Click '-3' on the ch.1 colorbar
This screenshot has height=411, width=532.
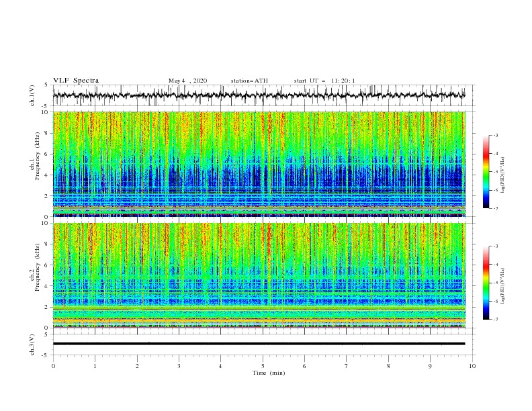495,135
